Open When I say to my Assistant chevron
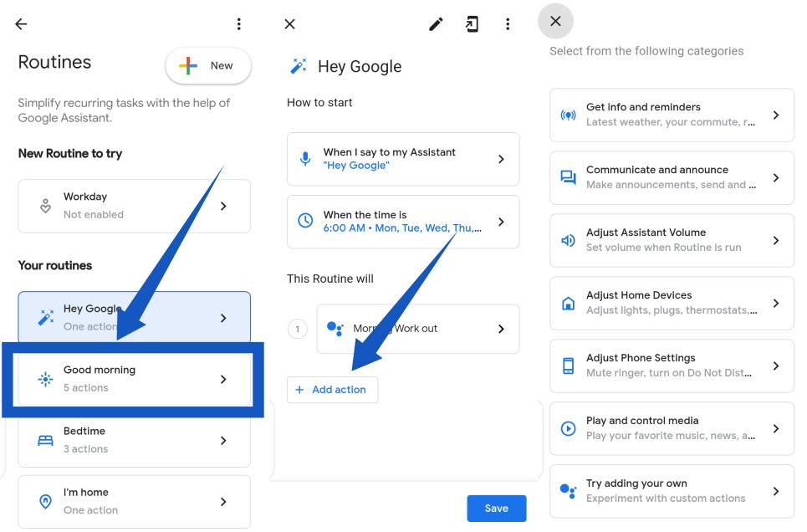 coord(501,159)
